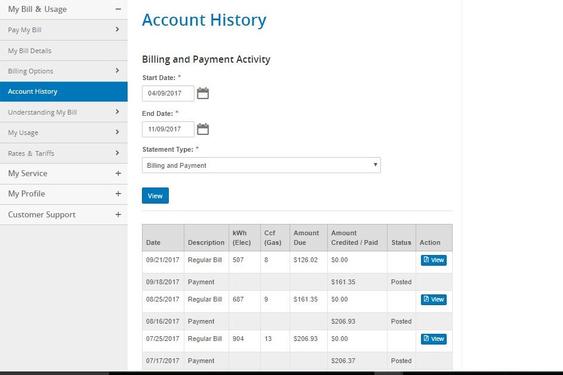This screenshot has width=563, height=375.
Task: Expand the Pay My Bill submenu
Action: (117, 29)
